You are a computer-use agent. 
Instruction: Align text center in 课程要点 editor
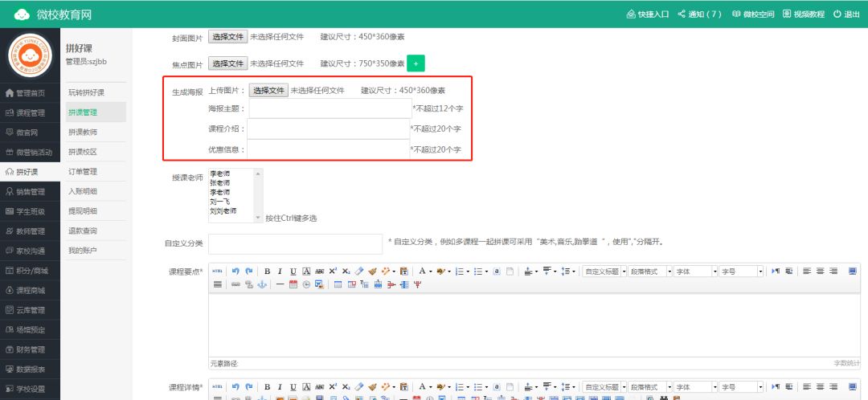(820, 271)
